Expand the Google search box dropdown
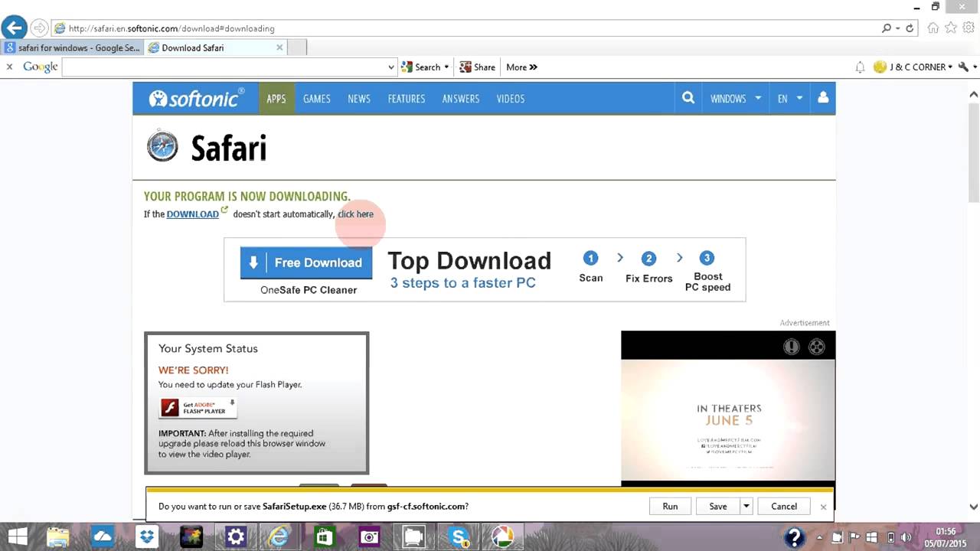The width and height of the screenshot is (980, 551). tap(391, 67)
